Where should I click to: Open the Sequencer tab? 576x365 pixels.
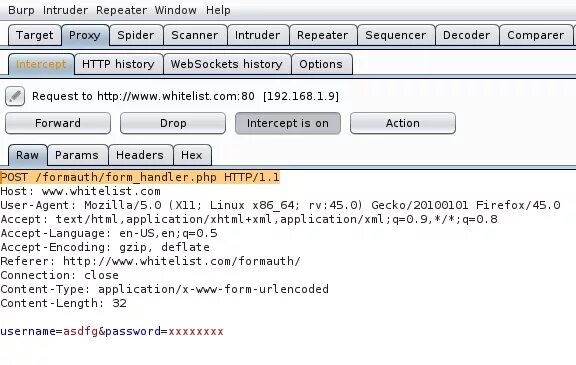click(x=396, y=35)
